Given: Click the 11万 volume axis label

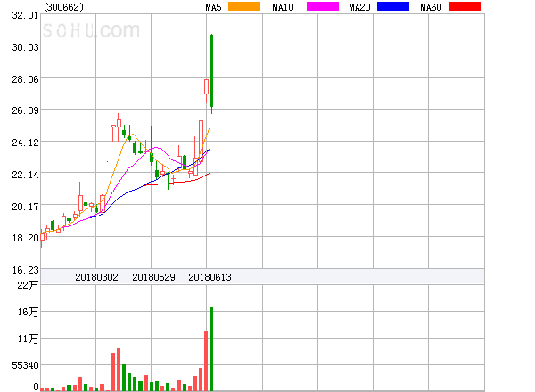Looking at the screenshot, I should [28, 339].
